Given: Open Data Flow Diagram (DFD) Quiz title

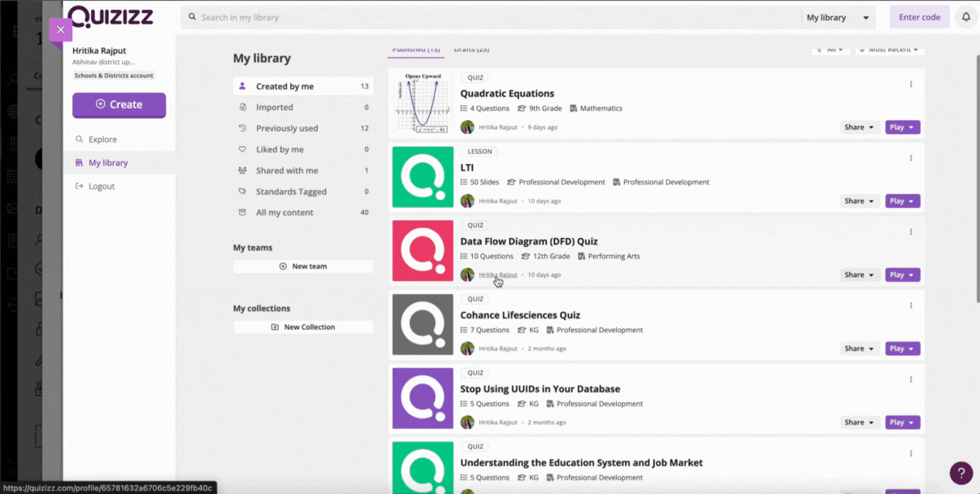Looking at the screenshot, I should tap(529, 241).
